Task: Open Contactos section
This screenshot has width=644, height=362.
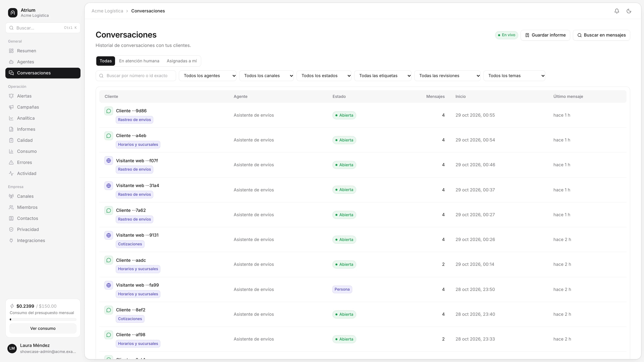Action: tap(43, 218)
